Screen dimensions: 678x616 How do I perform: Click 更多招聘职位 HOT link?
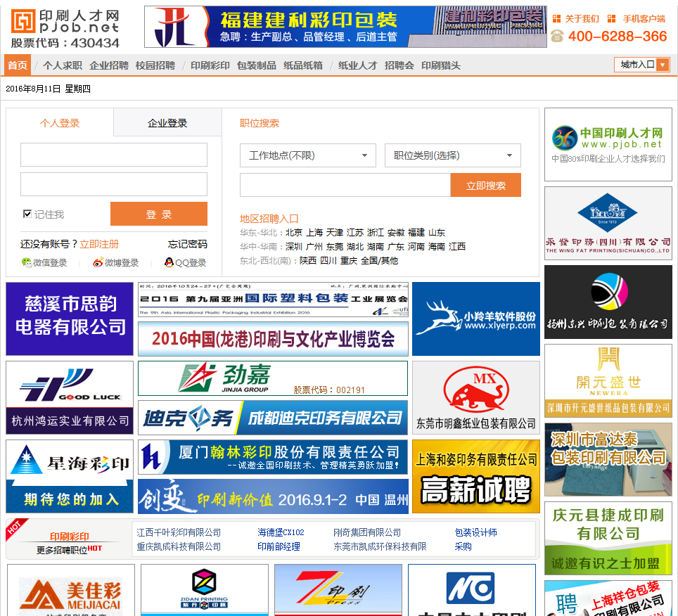(x=69, y=550)
